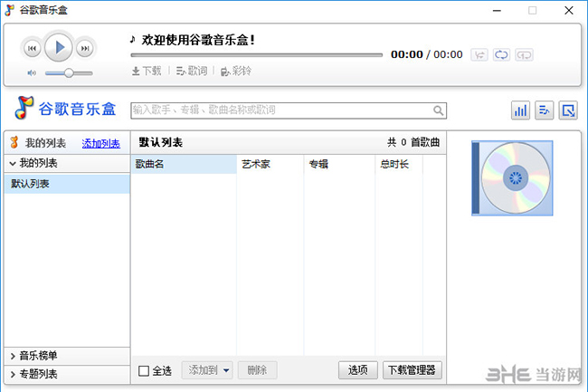Image resolution: width=588 pixels, height=392 pixels.
Task: Click the CD album art thumbnail
Action: [x=512, y=178]
